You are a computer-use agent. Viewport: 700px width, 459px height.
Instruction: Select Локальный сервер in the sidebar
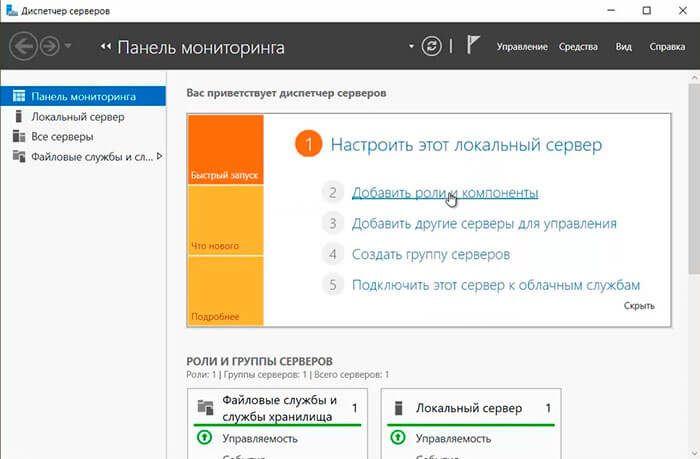click(83, 117)
